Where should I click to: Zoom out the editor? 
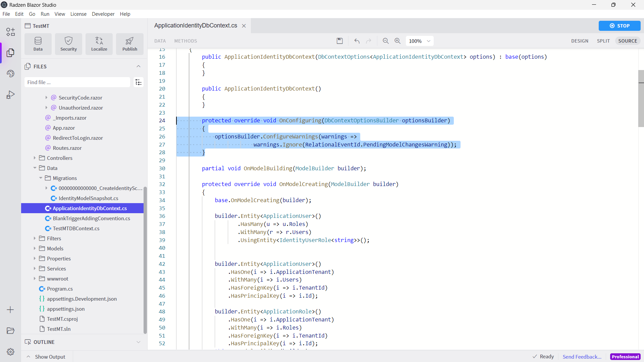(386, 41)
